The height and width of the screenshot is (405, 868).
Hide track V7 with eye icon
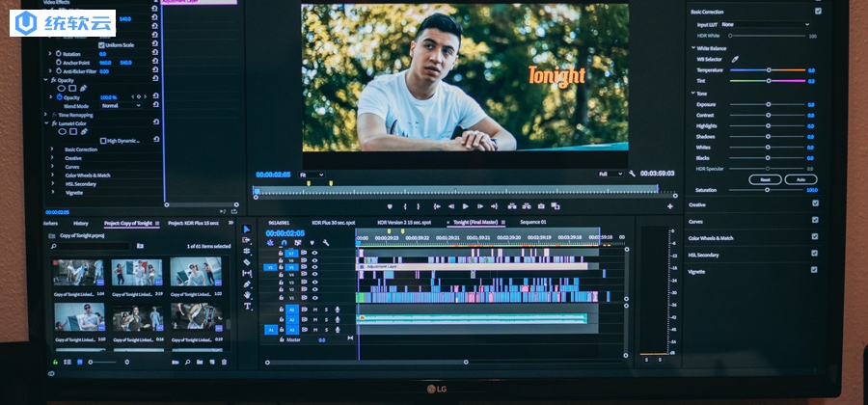click(x=314, y=253)
